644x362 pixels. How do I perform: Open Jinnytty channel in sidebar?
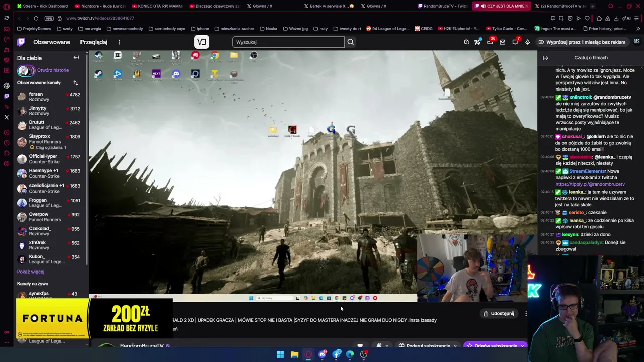(49, 111)
